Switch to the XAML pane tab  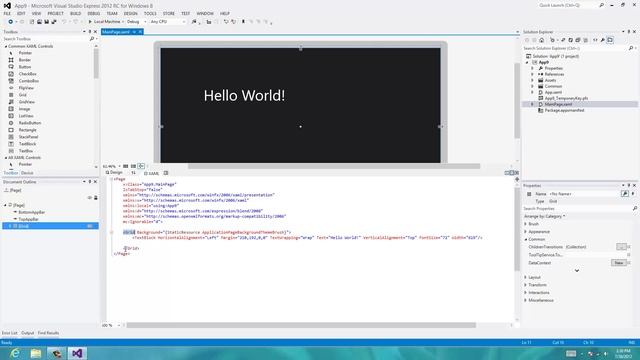(152, 173)
